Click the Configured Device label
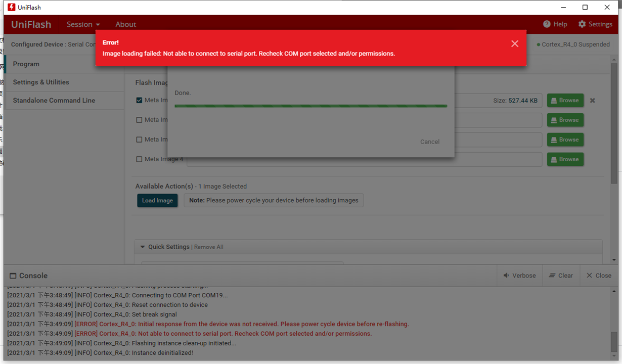The height and width of the screenshot is (364, 622). pos(37,44)
